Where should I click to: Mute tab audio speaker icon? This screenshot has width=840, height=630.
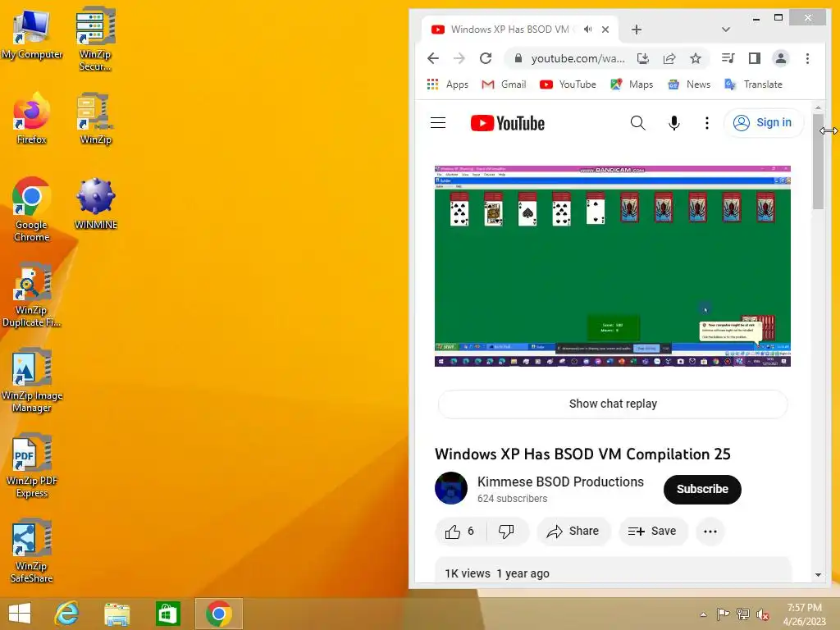[x=587, y=30]
